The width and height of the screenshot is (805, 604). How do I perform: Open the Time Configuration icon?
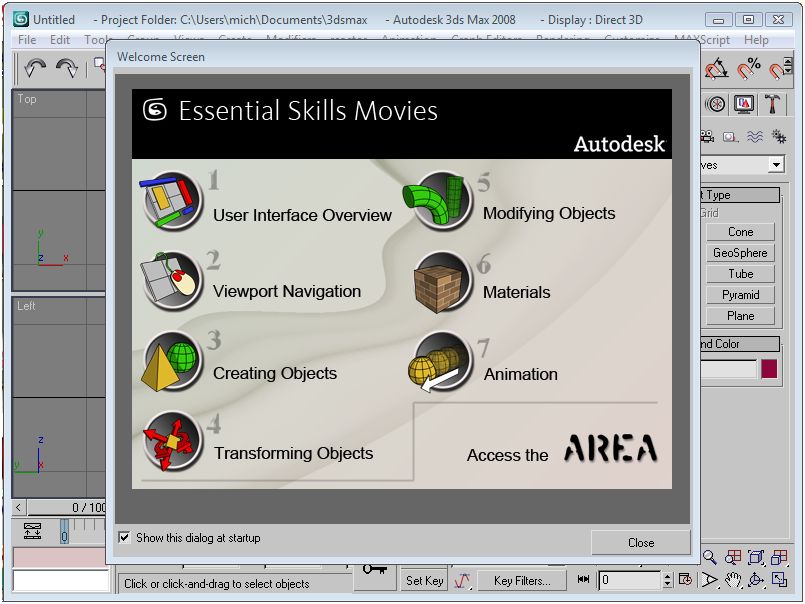(x=685, y=580)
